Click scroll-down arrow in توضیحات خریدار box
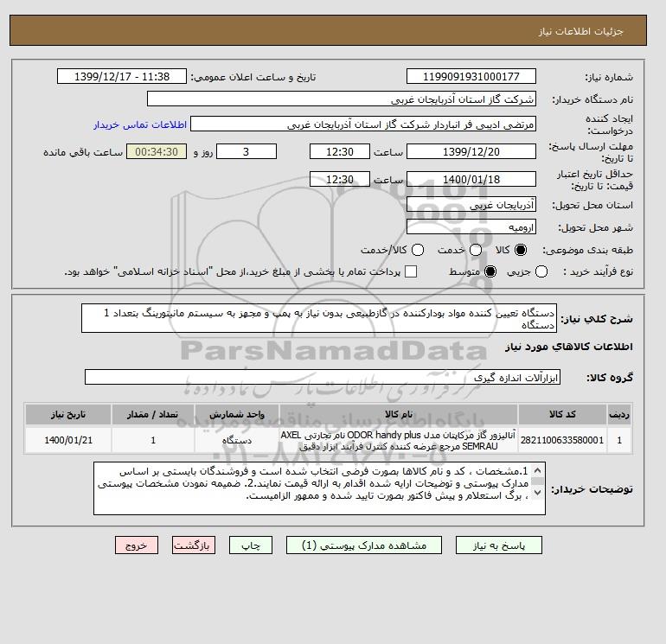Screen dimensions: 666x644 537,493
